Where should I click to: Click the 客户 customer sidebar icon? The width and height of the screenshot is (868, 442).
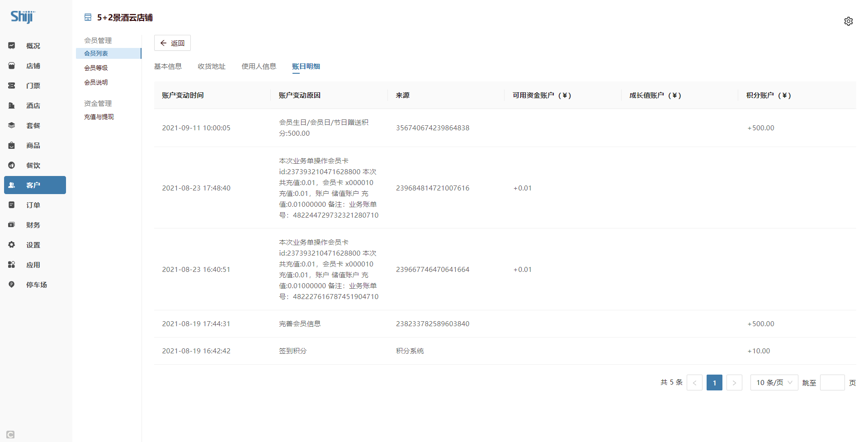12,185
